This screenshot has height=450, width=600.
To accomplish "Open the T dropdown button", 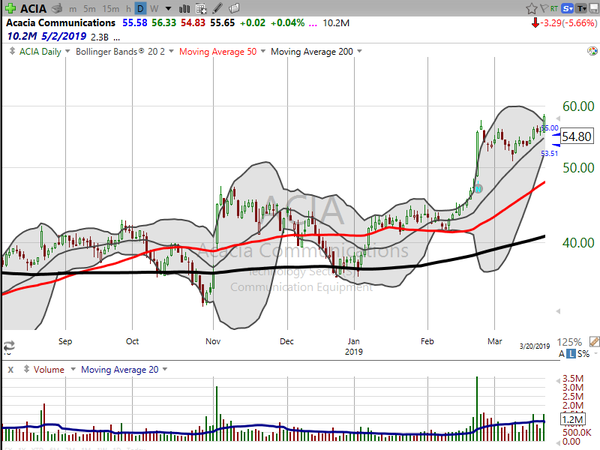I will (581, 8).
